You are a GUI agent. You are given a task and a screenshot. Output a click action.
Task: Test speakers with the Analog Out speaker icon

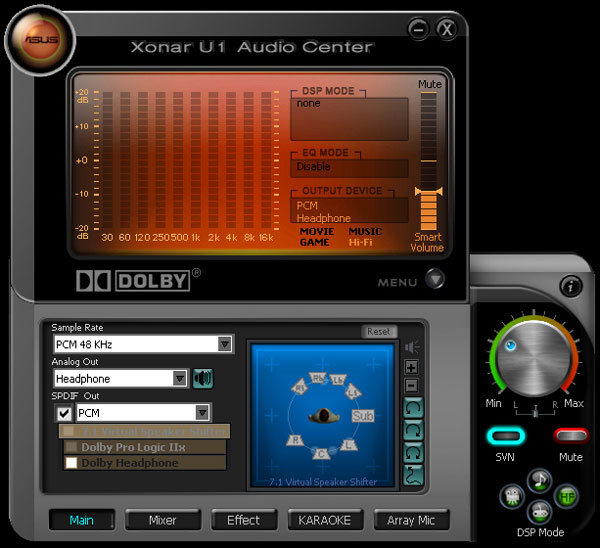tap(203, 378)
